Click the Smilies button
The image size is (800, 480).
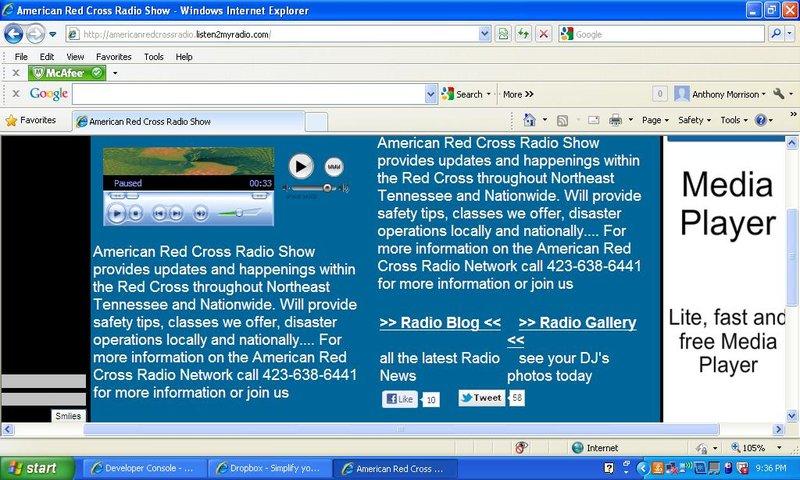coord(68,416)
